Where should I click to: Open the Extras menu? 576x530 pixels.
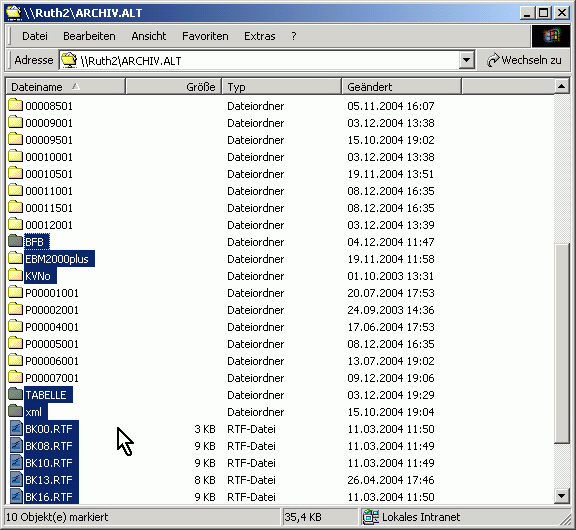pyautogui.click(x=260, y=36)
